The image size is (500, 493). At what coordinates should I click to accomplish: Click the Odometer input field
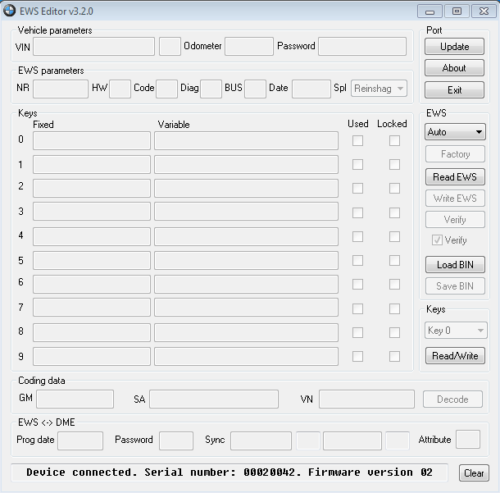click(249, 46)
